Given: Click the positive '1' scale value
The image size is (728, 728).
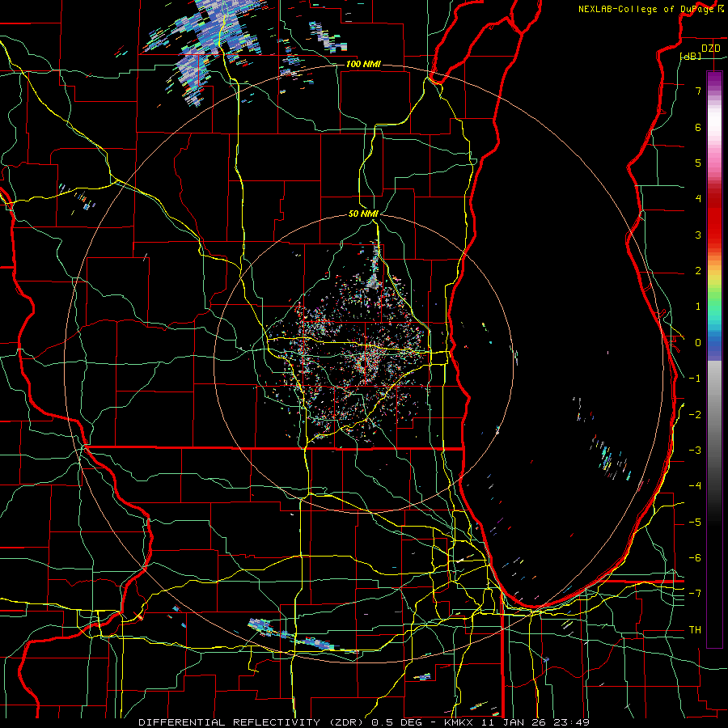Looking at the screenshot, I should (698, 307).
